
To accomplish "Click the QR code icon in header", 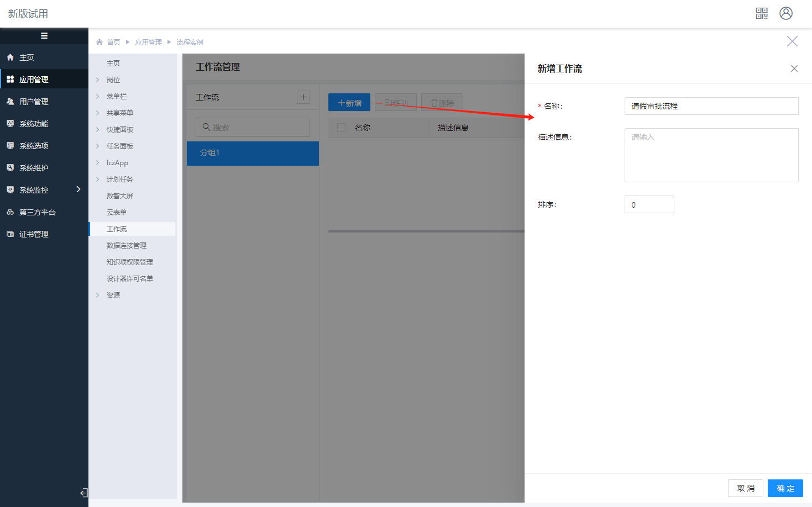I will (x=762, y=13).
